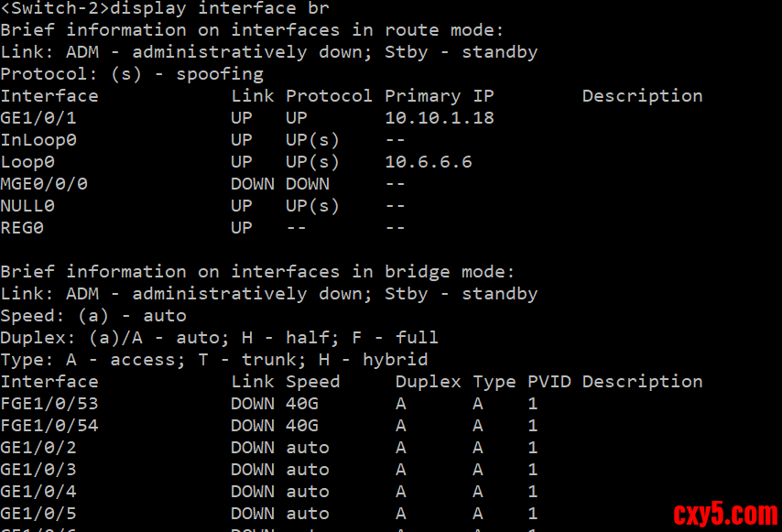Click the DOWN link status of MGE0/0/0
This screenshot has height=532, width=782.
[x=253, y=184]
